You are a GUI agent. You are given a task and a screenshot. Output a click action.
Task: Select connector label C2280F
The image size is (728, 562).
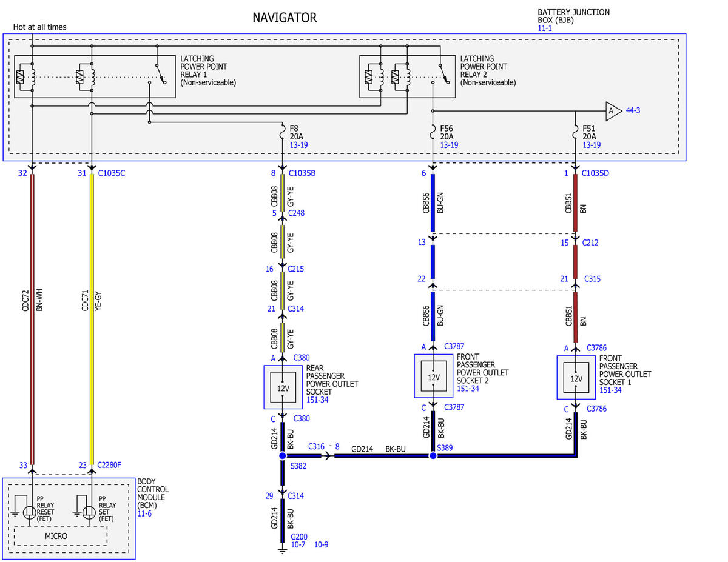click(x=109, y=466)
